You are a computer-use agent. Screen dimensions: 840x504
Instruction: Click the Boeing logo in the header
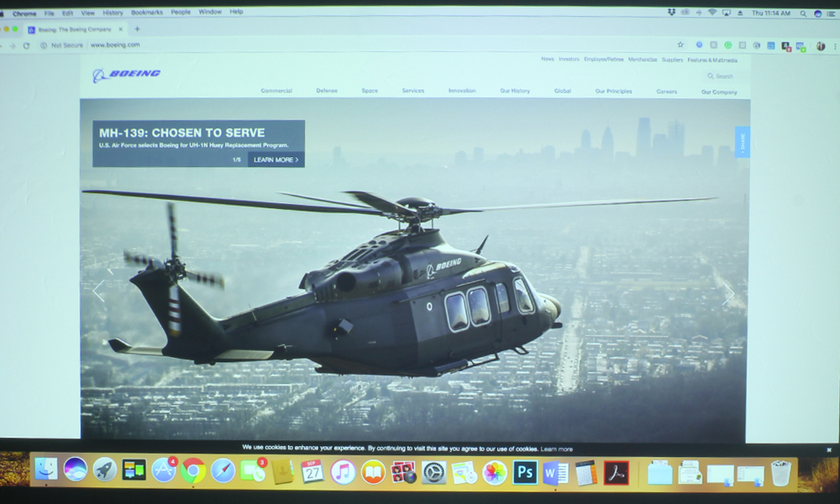coord(126,75)
